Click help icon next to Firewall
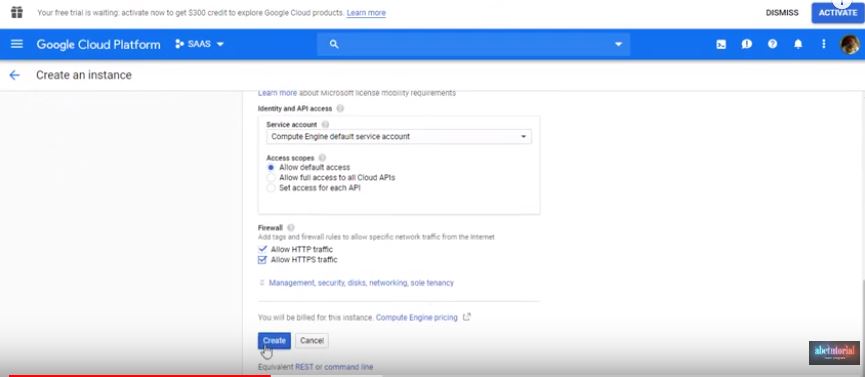 pos(291,227)
